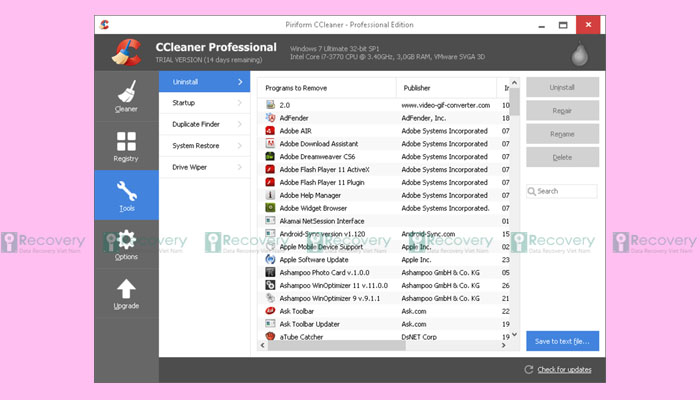
Task: Click the horizontal scrollbar left arrow
Action: coord(262,346)
